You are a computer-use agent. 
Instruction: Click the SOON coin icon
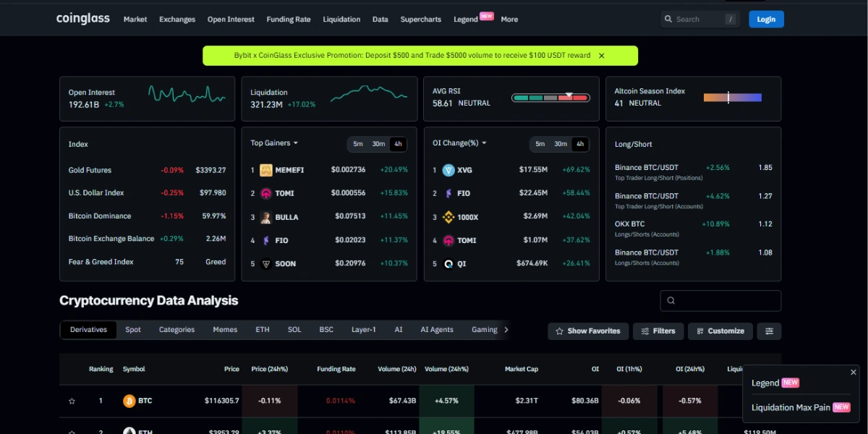266,264
